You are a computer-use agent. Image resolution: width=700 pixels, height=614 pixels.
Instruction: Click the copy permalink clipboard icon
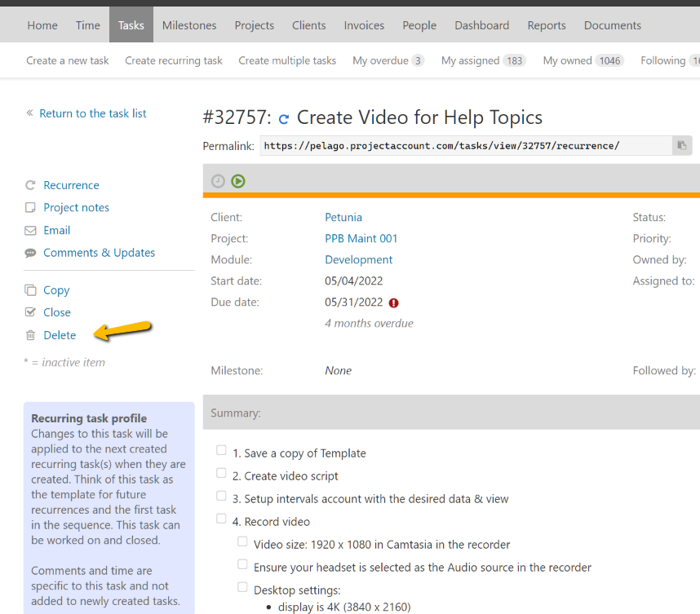[681, 146]
